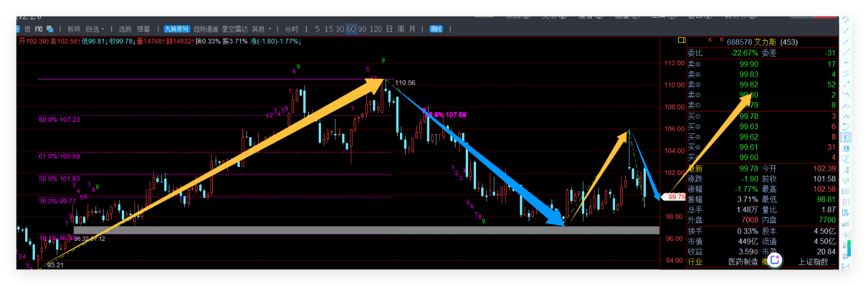Click the 医药制造 industry name

(x=742, y=261)
